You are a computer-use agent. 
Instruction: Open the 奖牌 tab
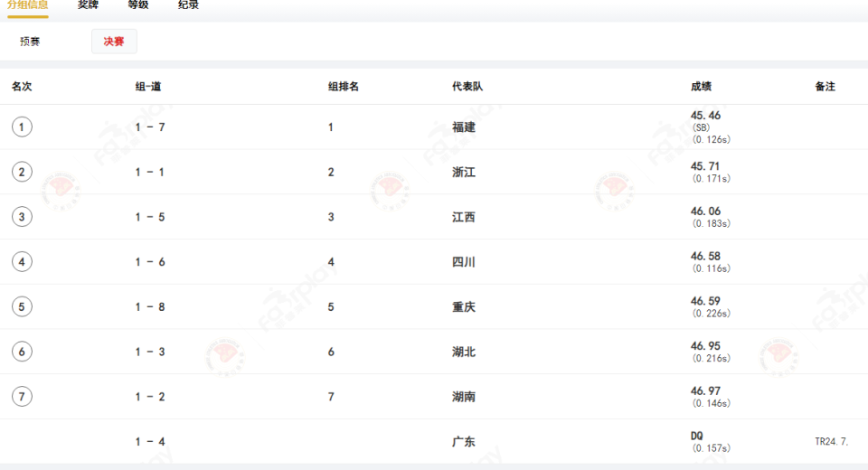pos(88,5)
